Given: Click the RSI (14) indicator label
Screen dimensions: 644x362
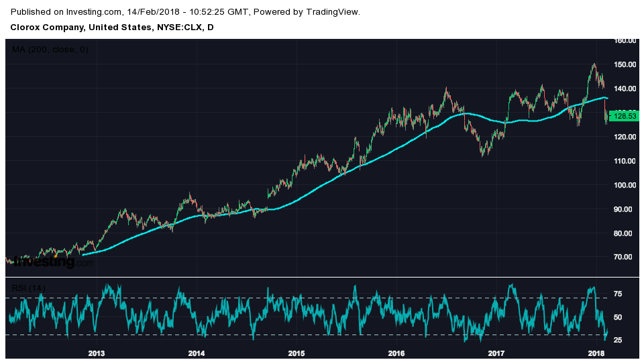Looking at the screenshot, I should (28, 288).
